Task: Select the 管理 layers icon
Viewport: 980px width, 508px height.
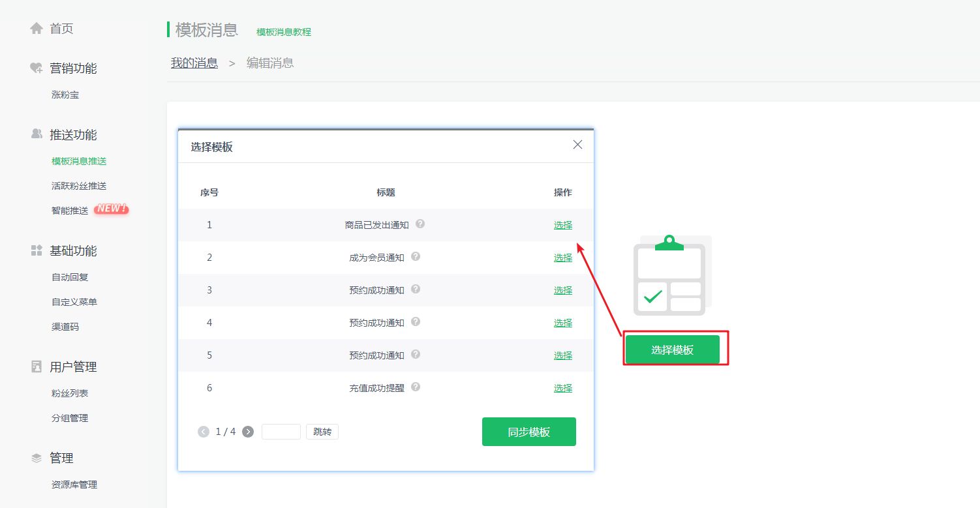Action: [x=36, y=458]
